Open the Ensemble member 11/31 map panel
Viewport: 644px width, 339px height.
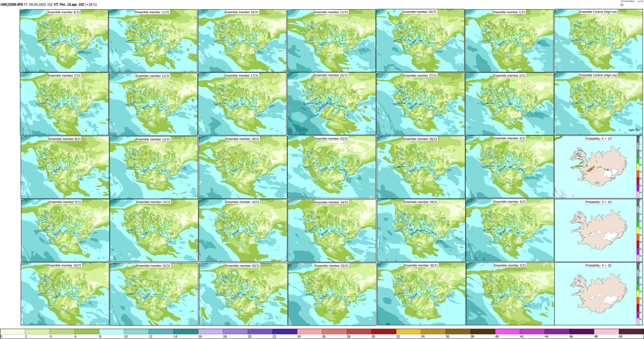(x=153, y=41)
